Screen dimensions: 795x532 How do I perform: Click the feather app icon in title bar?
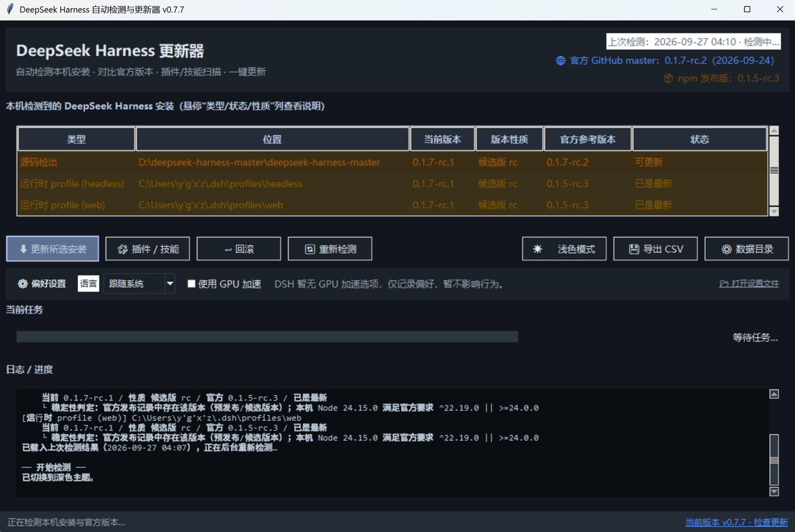pos(10,10)
